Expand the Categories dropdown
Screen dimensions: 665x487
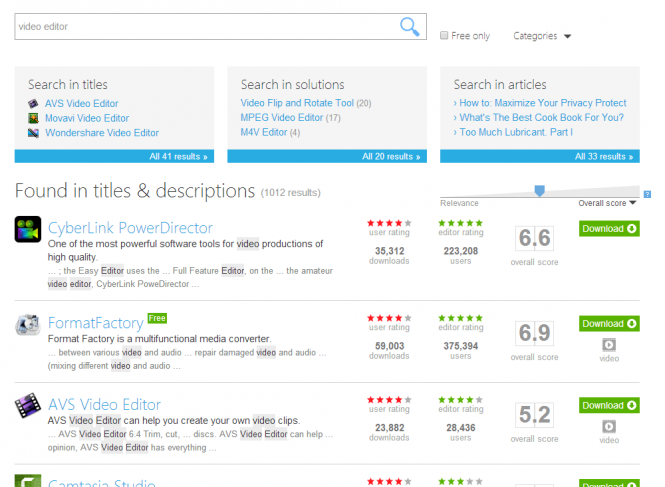[542, 36]
